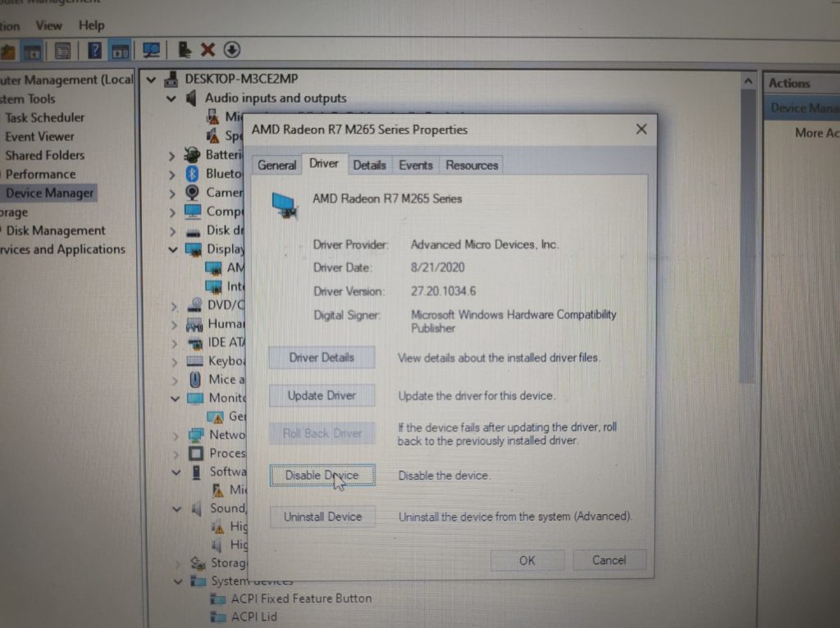Click the Up One Level folder toolbar icon

[x=8, y=52]
